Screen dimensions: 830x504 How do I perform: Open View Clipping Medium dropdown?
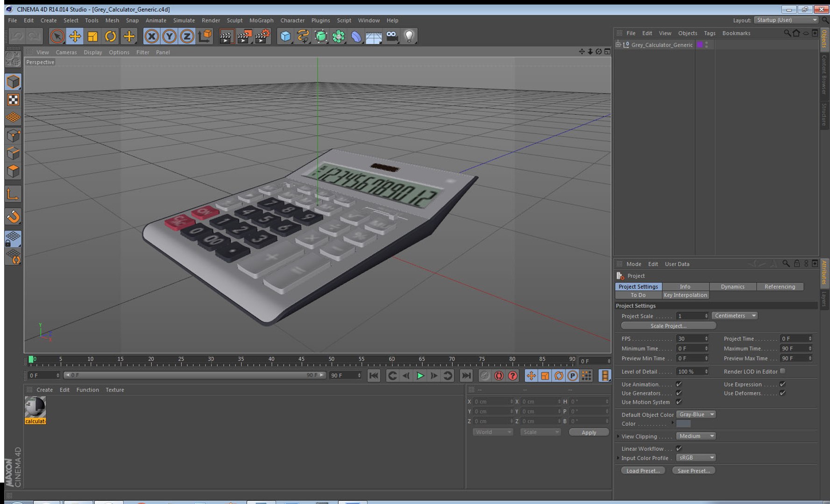coord(696,436)
